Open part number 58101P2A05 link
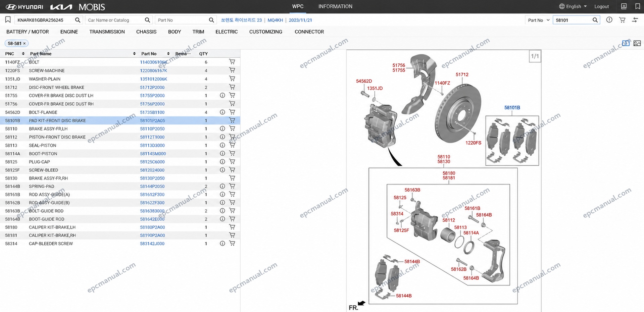This screenshot has height=312, width=644. point(152,120)
